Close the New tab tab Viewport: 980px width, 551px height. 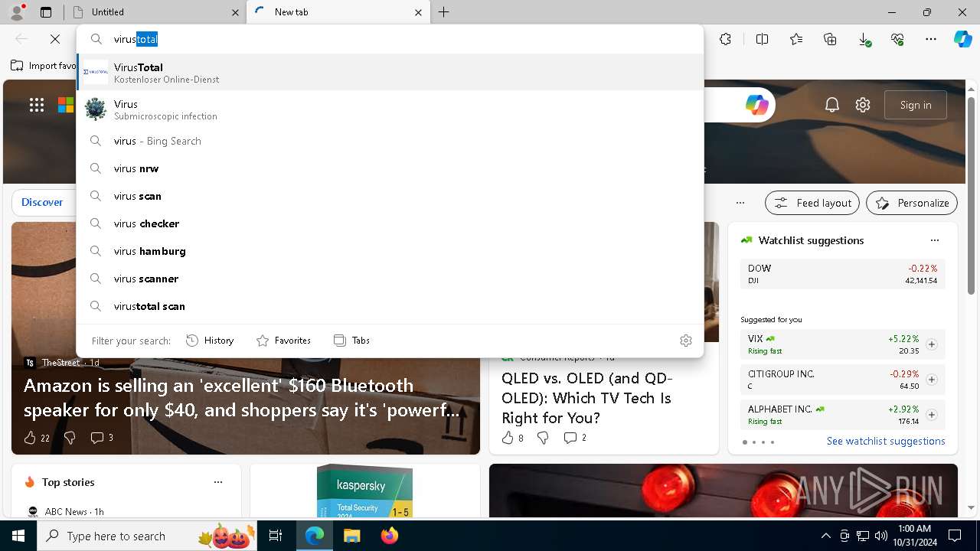click(x=418, y=12)
